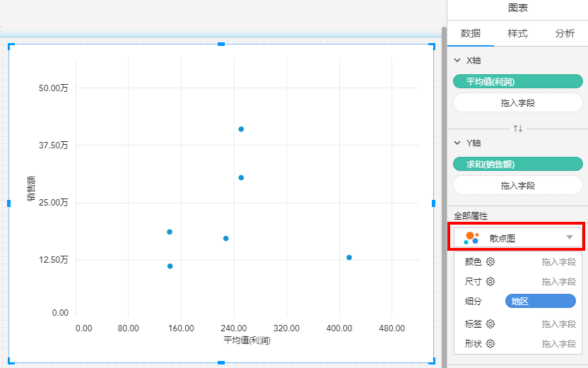
Task: Open the 散点图 chart type dropdown arrow
Action: point(570,238)
